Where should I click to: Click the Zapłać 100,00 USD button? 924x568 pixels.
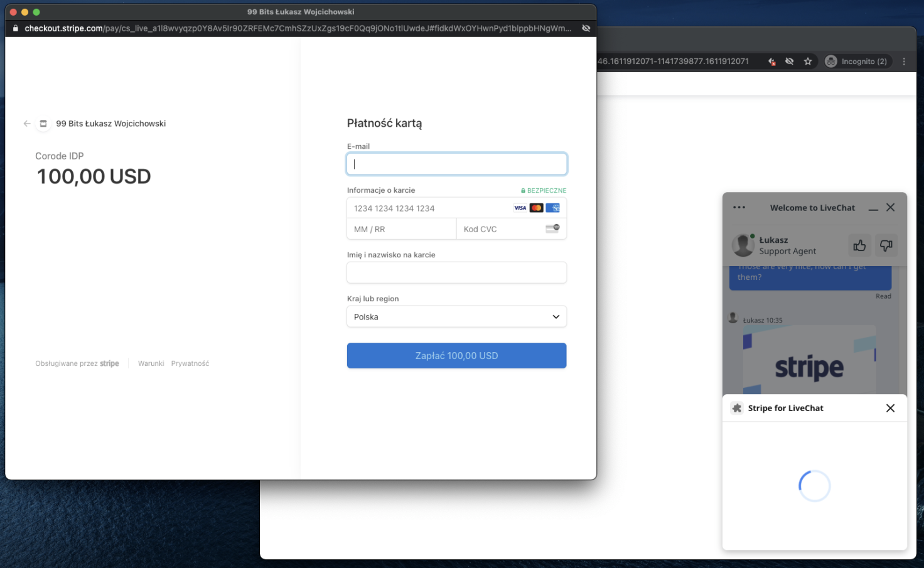click(x=457, y=356)
